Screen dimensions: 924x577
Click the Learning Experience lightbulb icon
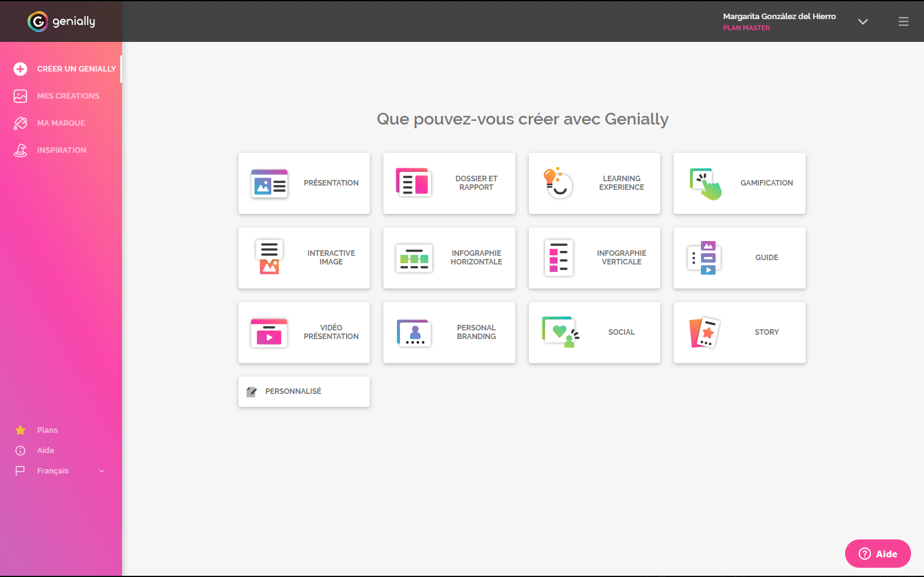point(558,183)
